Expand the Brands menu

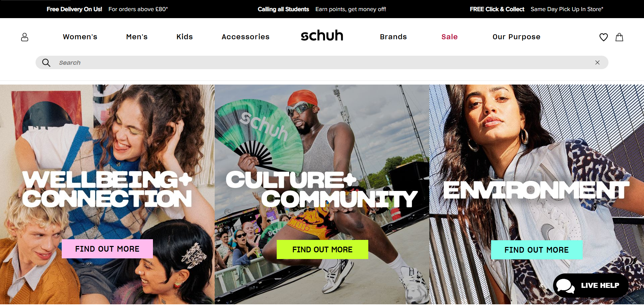click(x=393, y=37)
